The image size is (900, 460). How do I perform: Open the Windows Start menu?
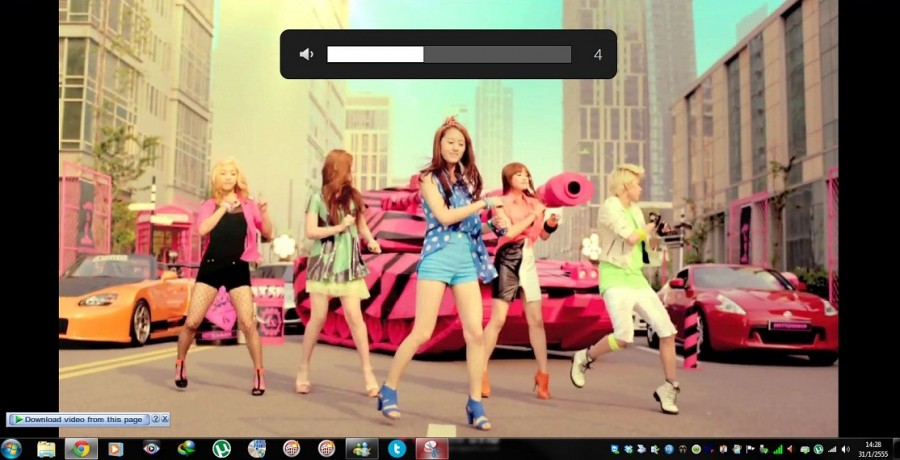(11, 449)
